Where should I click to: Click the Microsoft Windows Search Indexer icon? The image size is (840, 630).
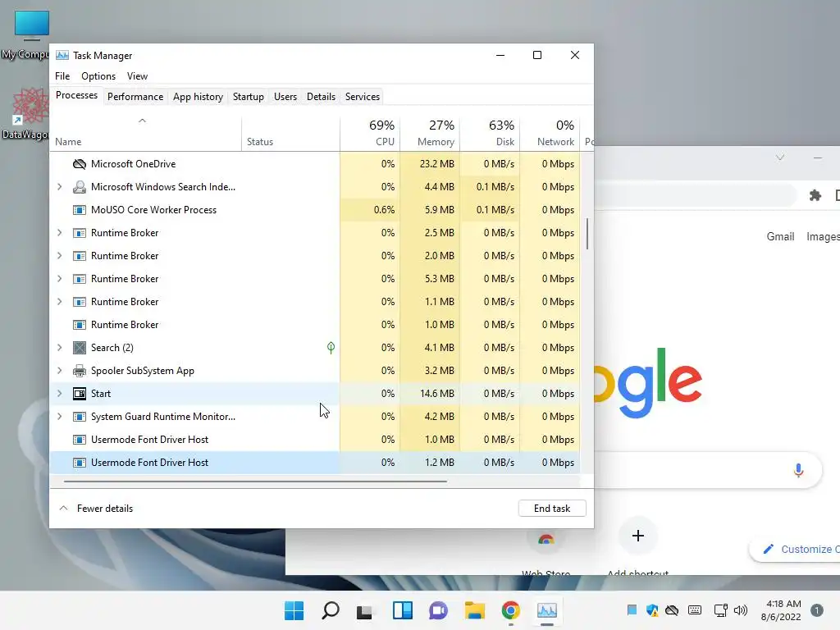coord(80,187)
